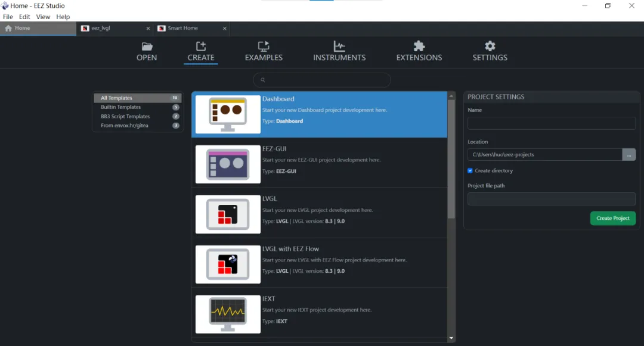
Task: Click the All Templates count badge
Action: coord(175,98)
